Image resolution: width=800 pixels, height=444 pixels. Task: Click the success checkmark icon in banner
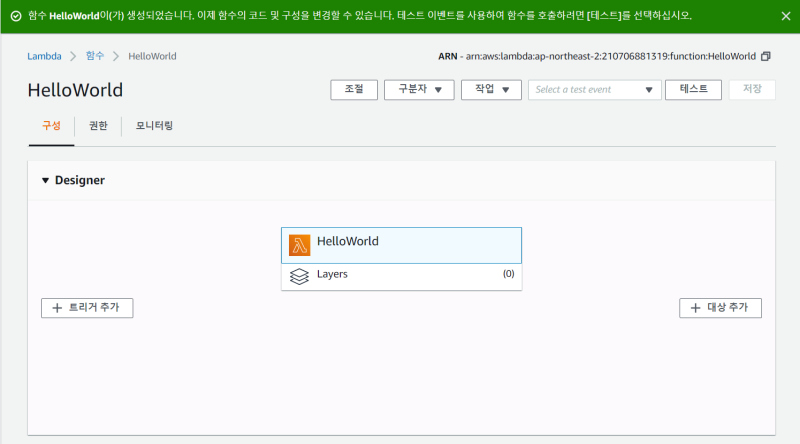point(16,16)
